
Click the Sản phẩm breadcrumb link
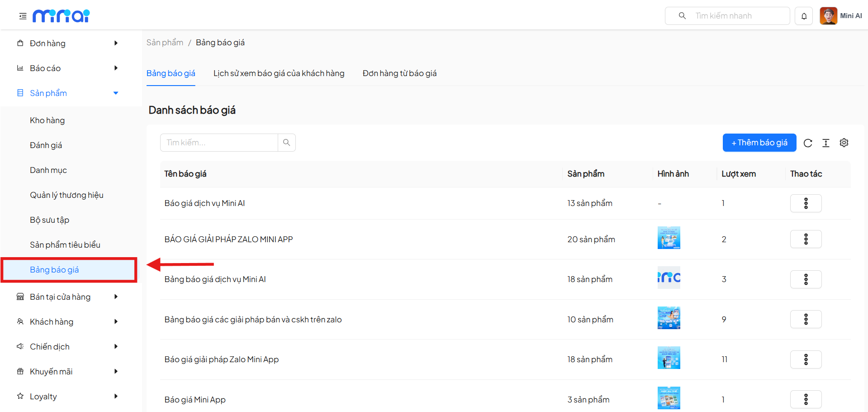[165, 43]
